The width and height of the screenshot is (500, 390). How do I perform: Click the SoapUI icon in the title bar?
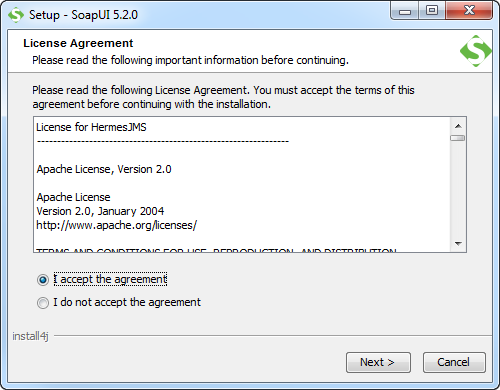(16, 15)
